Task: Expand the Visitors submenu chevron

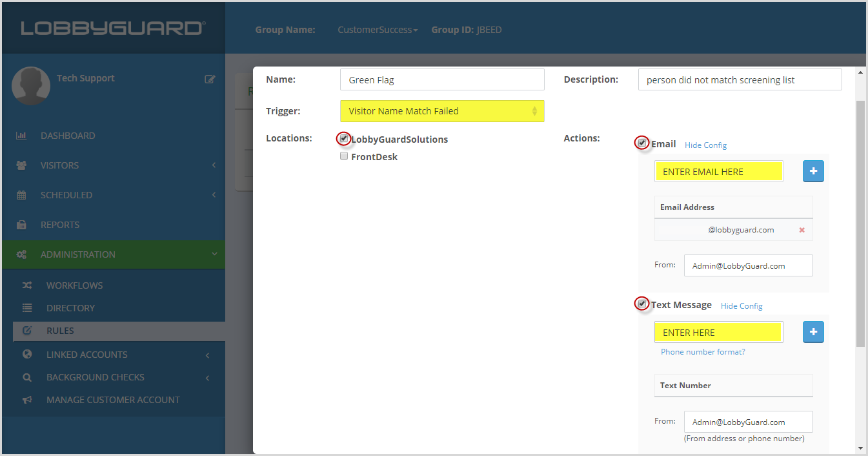Action: pos(214,165)
